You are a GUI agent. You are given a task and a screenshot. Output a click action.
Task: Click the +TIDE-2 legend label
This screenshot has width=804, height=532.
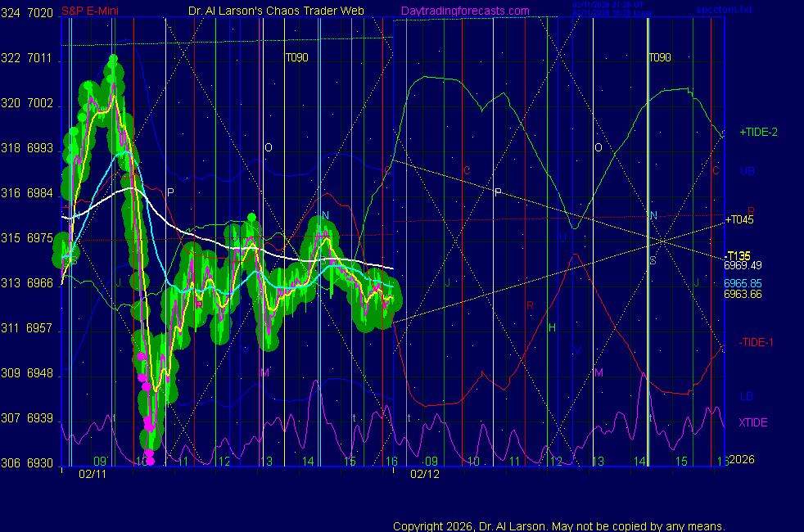coord(758,132)
